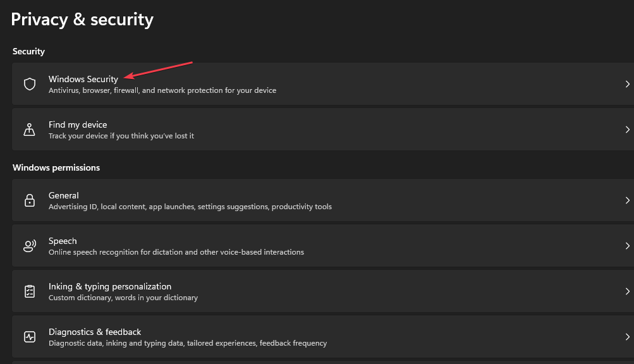The height and width of the screenshot is (364, 634).
Task: Open Windows Security settings
Action: tap(253, 83)
